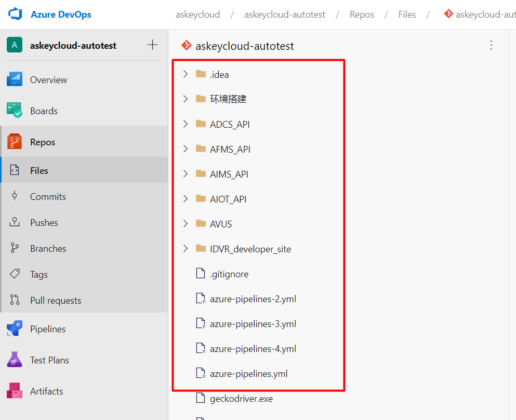Open Pushes in Repos submenu
This screenshot has width=516, height=420.
tap(44, 223)
